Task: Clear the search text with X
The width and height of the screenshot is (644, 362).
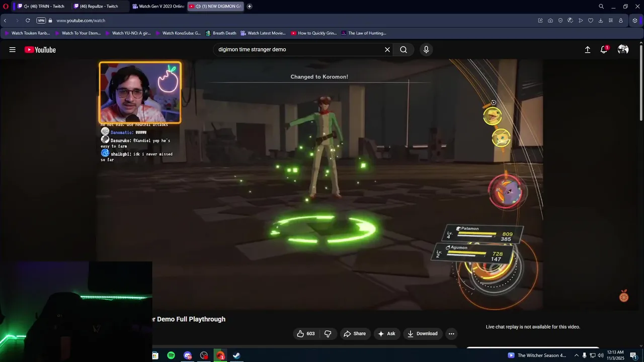Action: point(387,50)
